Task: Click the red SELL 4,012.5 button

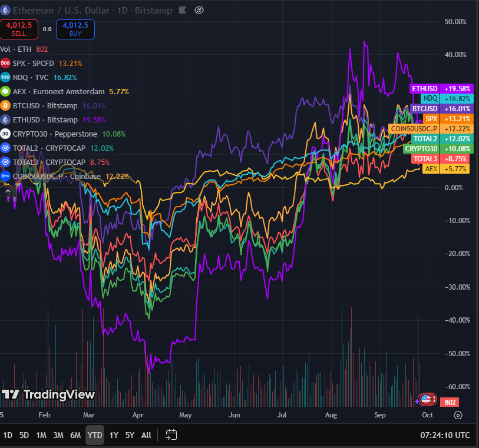Action: pos(19,29)
